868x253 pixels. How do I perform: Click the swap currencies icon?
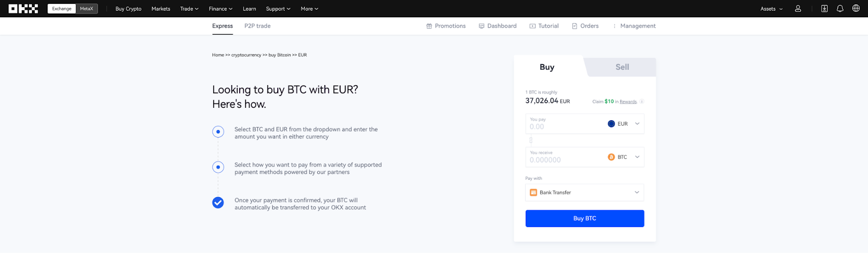[x=531, y=140]
